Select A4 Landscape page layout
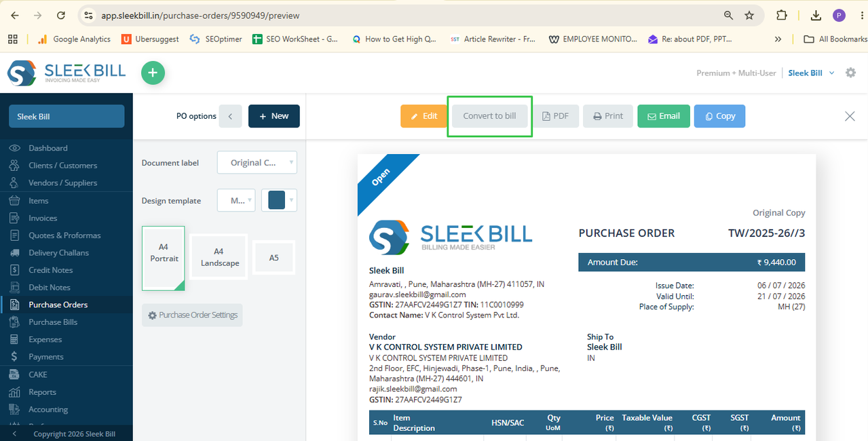 click(220, 258)
